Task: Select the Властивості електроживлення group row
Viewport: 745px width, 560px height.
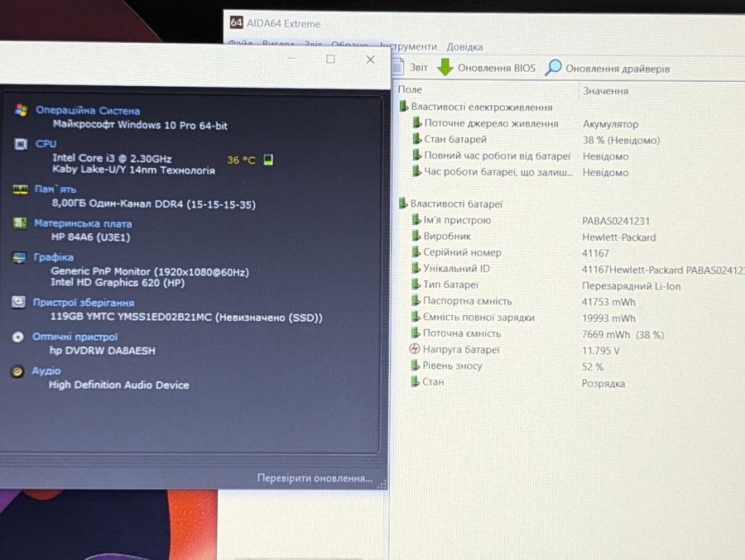Action: click(x=475, y=107)
